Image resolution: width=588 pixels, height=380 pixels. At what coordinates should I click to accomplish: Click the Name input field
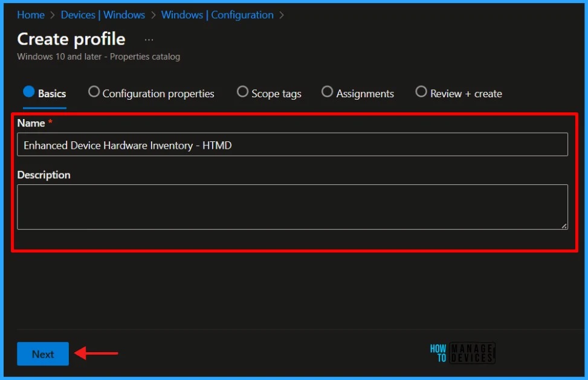[292, 144]
